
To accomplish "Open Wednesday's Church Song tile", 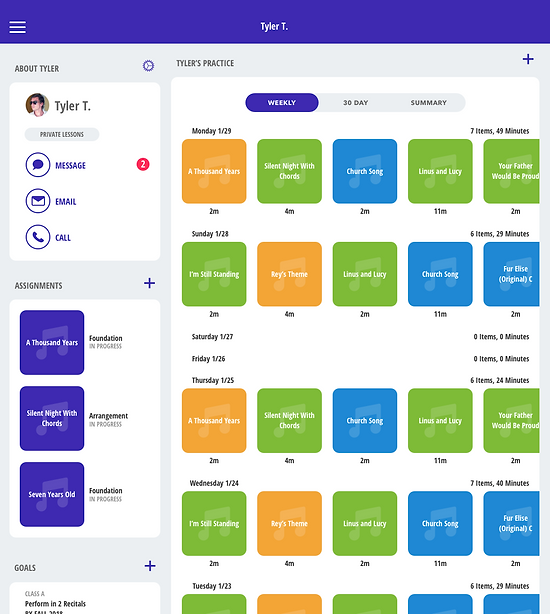I will (440, 524).
